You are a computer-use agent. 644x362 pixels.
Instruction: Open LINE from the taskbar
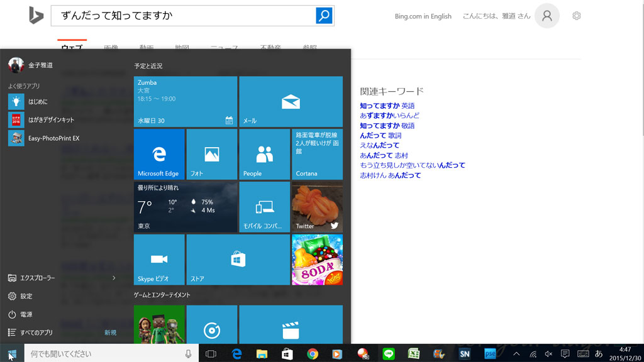[x=389, y=354]
